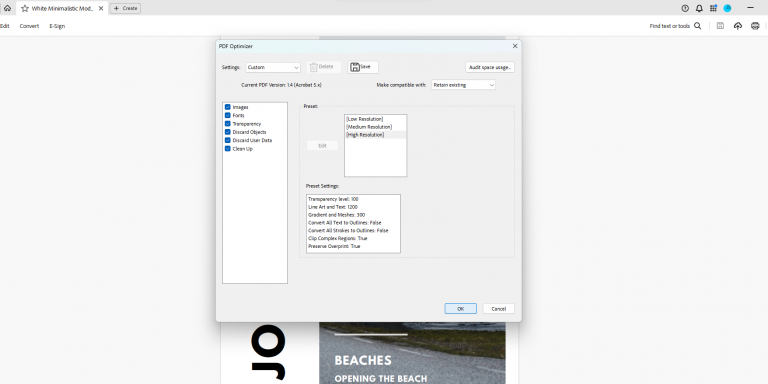Image resolution: width=768 pixels, height=384 pixels.
Task: Click Audit space usage button
Action: pos(490,67)
